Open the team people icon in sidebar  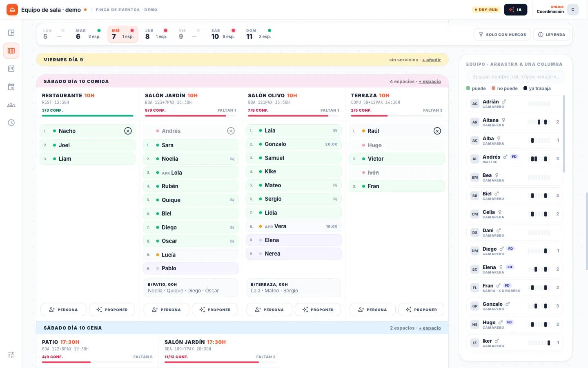[11, 105]
